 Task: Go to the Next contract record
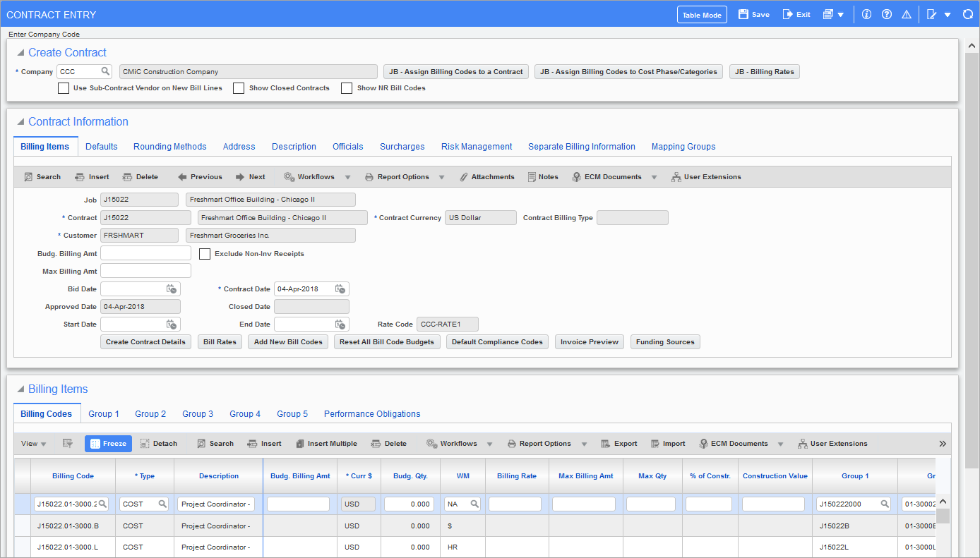tap(251, 177)
